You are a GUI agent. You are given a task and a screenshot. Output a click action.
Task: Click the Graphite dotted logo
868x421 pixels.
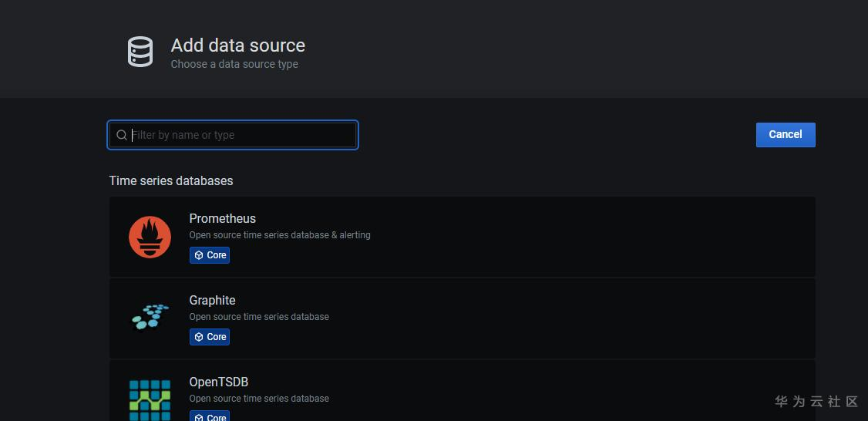click(150, 316)
